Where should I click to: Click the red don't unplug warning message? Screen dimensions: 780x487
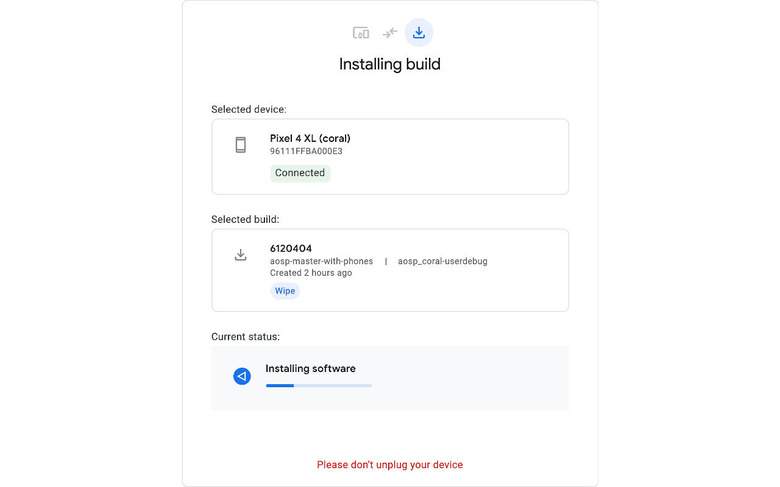click(390, 465)
